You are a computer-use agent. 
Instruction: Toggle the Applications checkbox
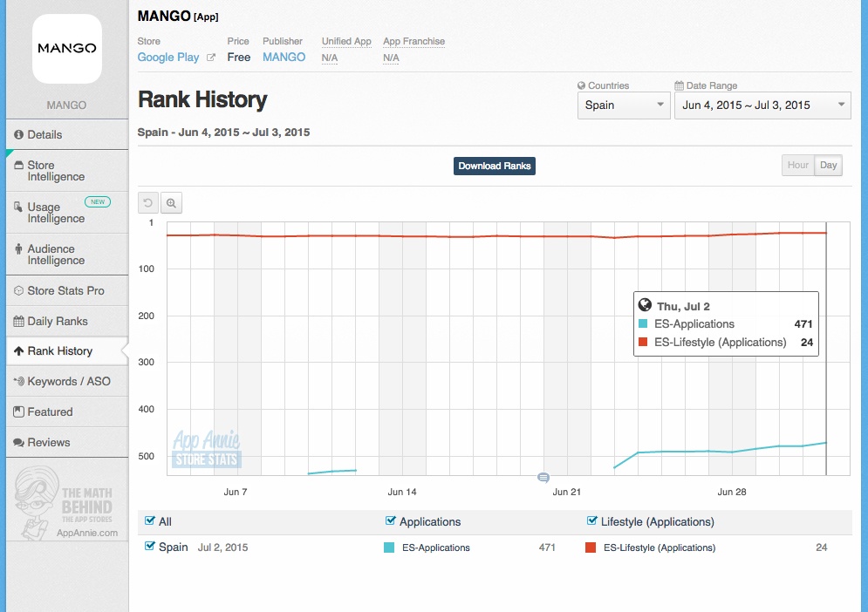[390, 520]
